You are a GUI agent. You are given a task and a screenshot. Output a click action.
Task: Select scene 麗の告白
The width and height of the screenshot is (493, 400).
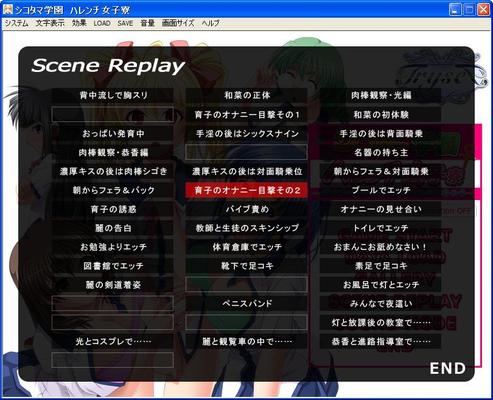click(x=113, y=228)
